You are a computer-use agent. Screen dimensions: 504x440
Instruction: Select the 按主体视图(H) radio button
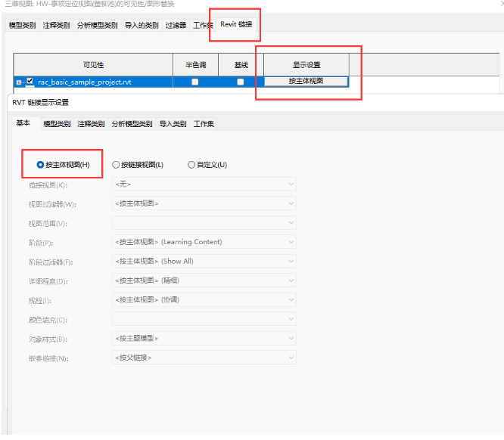coord(41,165)
